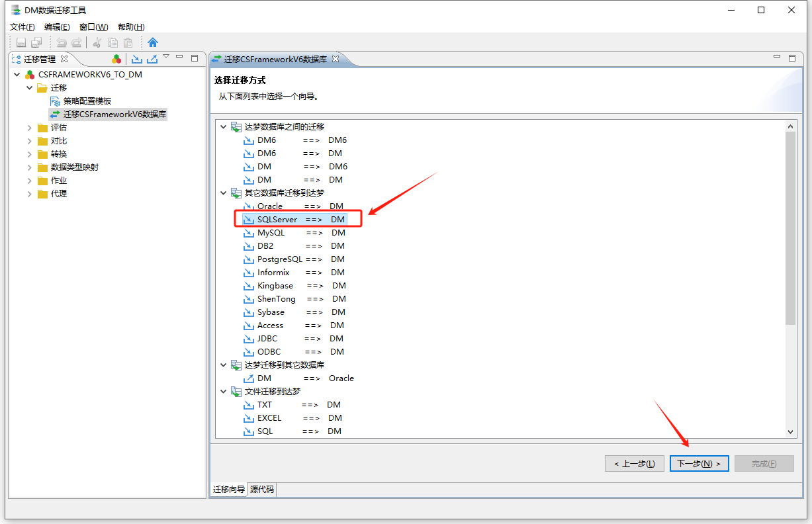This screenshot has height=524, width=812.
Task: Click the 完成(F) button
Action: pos(764,464)
